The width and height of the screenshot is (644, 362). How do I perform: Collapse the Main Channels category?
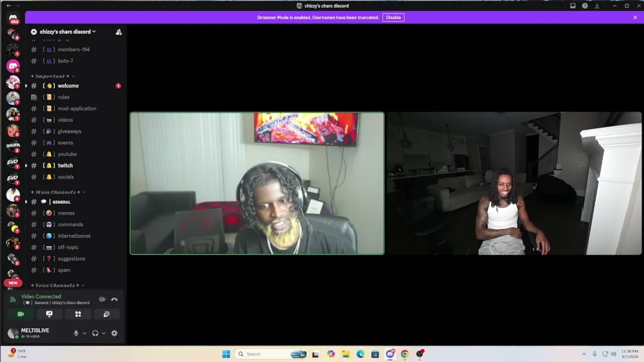click(x=58, y=192)
